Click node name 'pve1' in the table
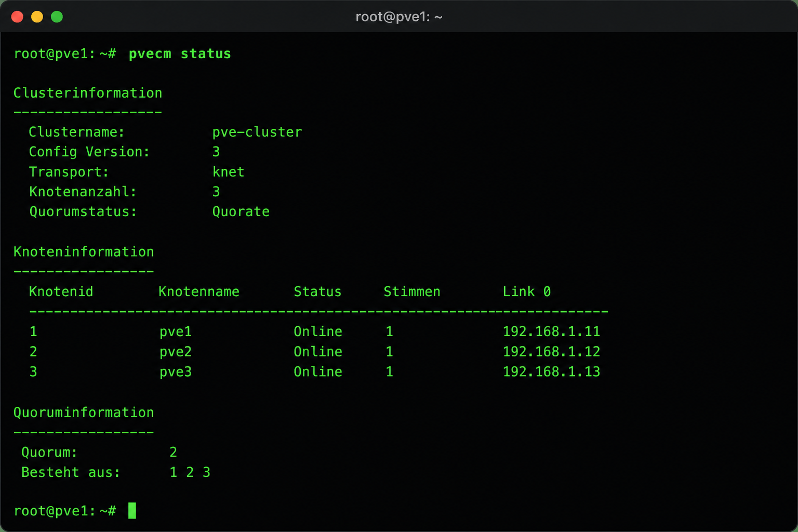 176,332
